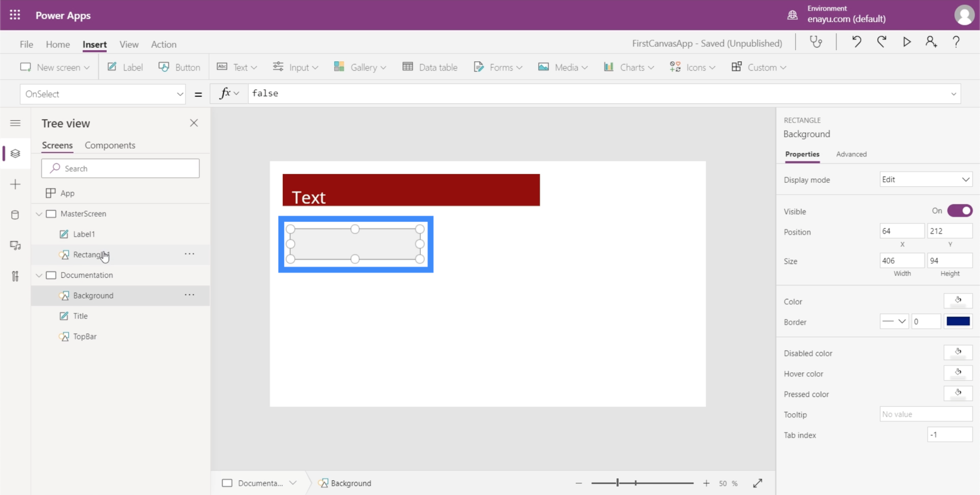This screenshot has width=980, height=495.
Task: Open the Input controls dropdown
Action: (296, 67)
